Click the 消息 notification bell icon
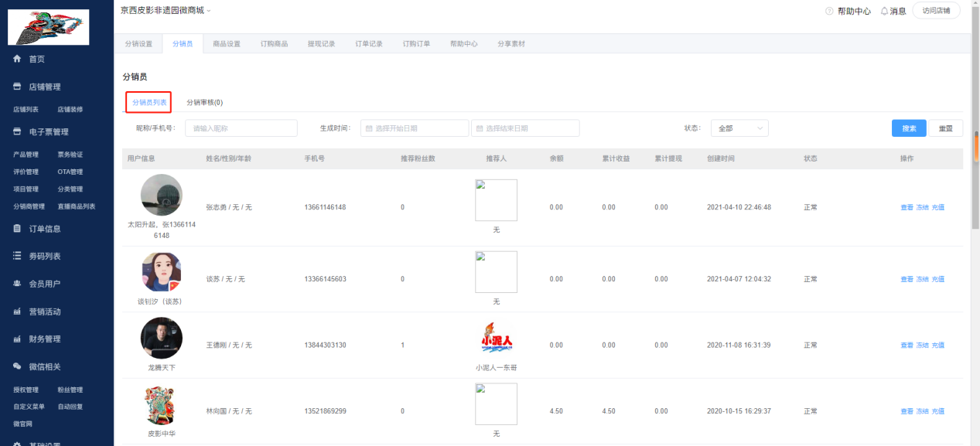 tap(884, 11)
